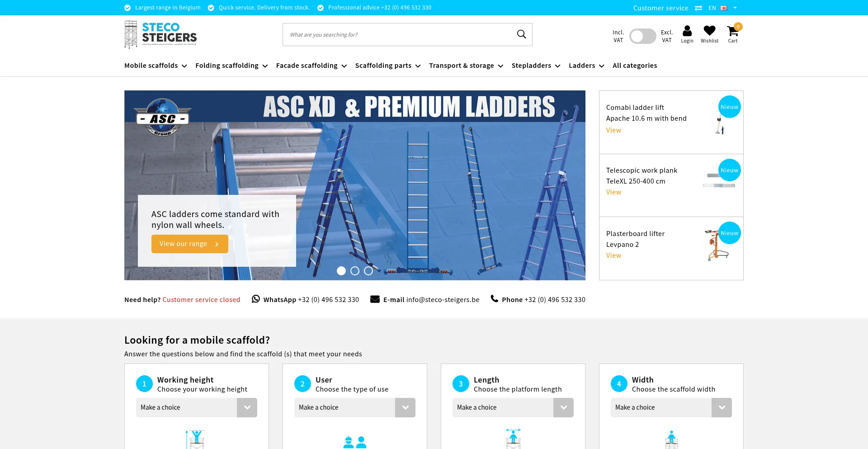This screenshot has height=449, width=868.
Task: Click the WhatsApp contact icon
Action: pos(256,299)
